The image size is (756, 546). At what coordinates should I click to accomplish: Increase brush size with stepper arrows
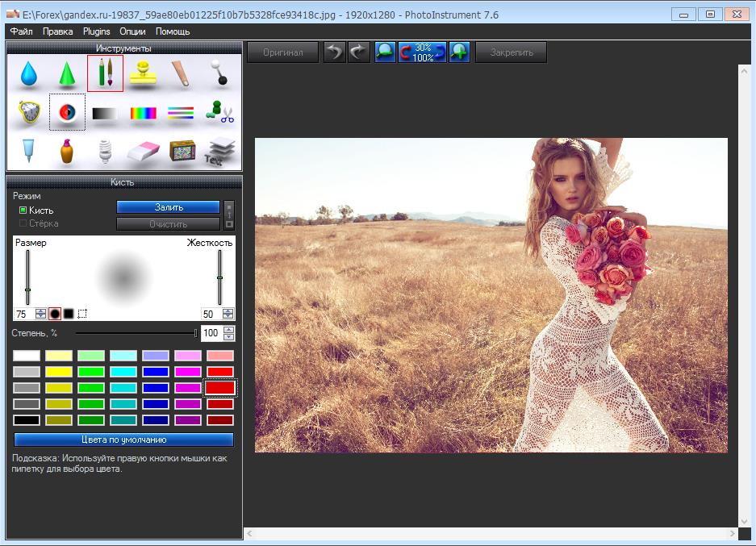[41, 311]
